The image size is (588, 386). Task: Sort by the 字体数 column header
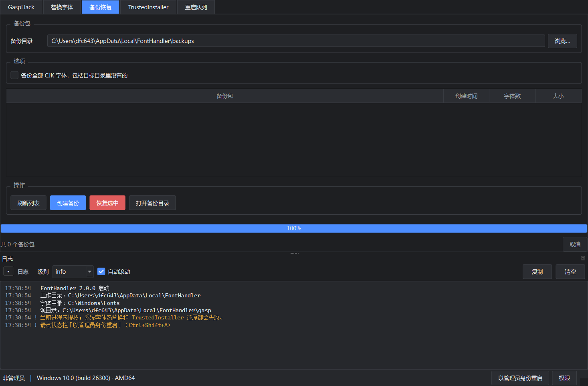pos(512,96)
